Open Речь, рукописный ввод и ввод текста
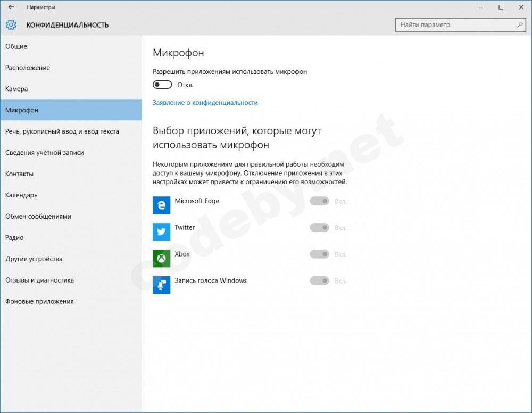This screenshot has width=532, height=413. pyautogui.click(x=71, y=131)
